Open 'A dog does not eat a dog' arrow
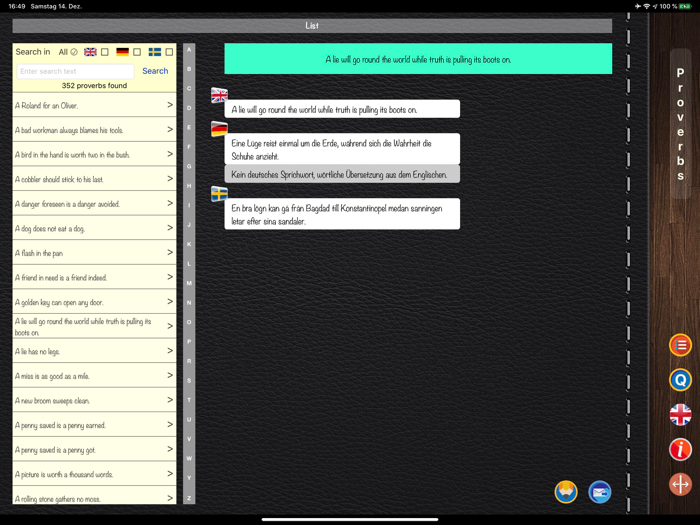 170,227
